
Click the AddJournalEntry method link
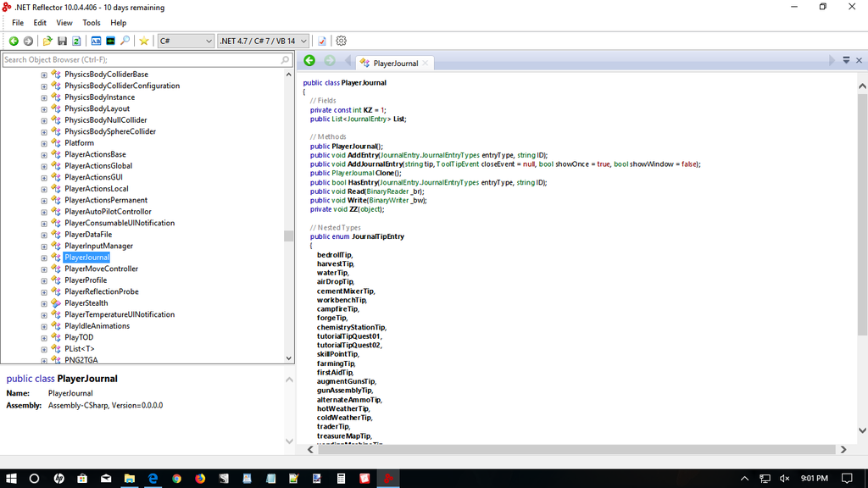pos(375,164)
